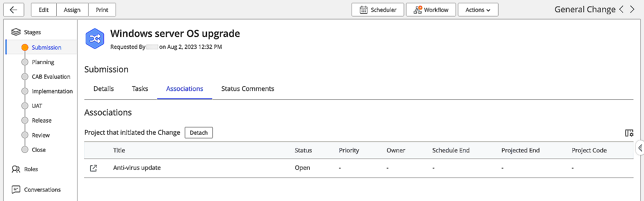
Task: Expand the collapsed right side panel
Action: (640, 148)
